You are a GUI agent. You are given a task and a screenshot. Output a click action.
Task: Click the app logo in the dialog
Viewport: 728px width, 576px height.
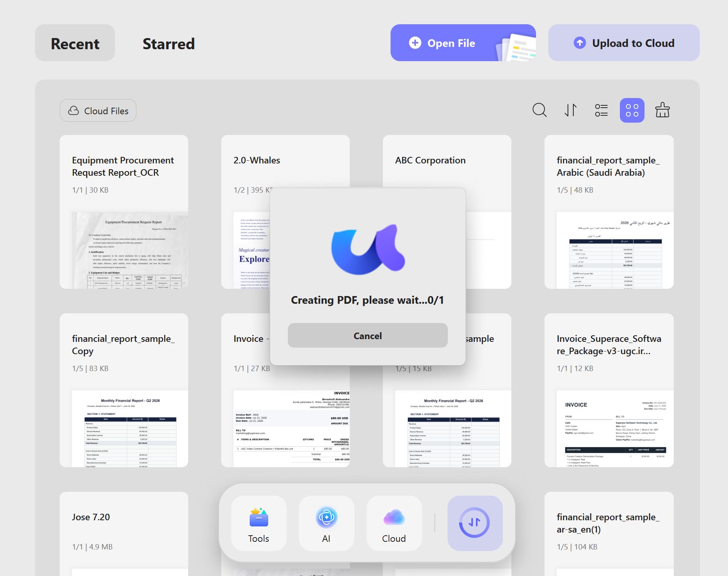[x=368, y=249]
